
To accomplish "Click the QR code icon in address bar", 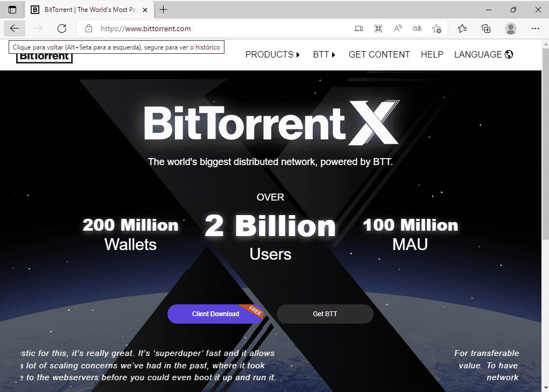I will coord(378,28).
